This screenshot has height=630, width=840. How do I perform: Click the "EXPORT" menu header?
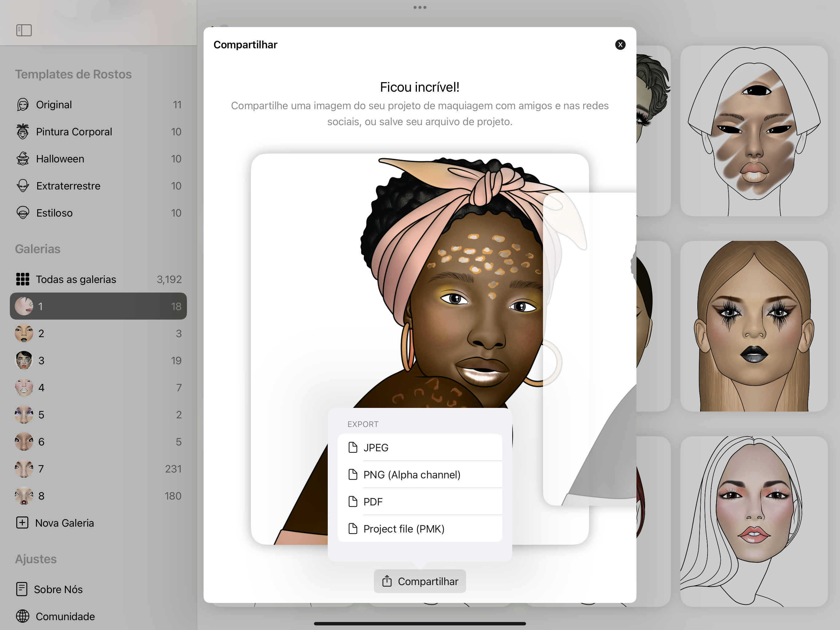tap(363, 424)
